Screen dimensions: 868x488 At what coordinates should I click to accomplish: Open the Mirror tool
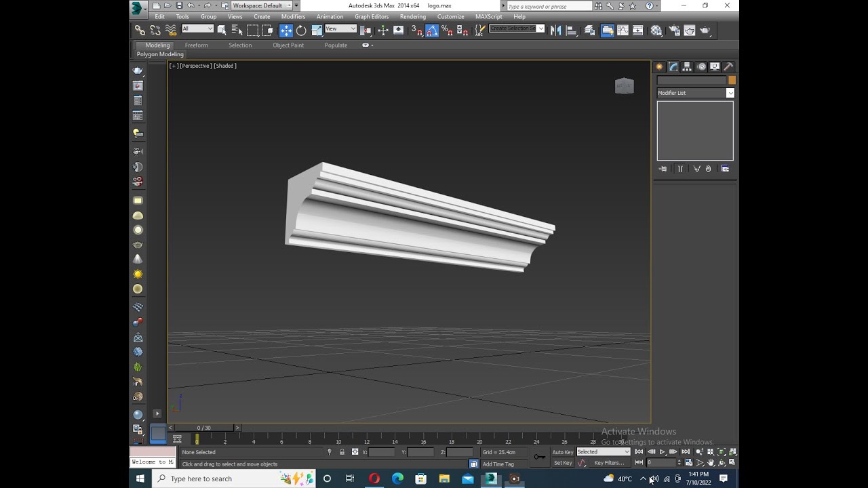(x=555, y=30)
